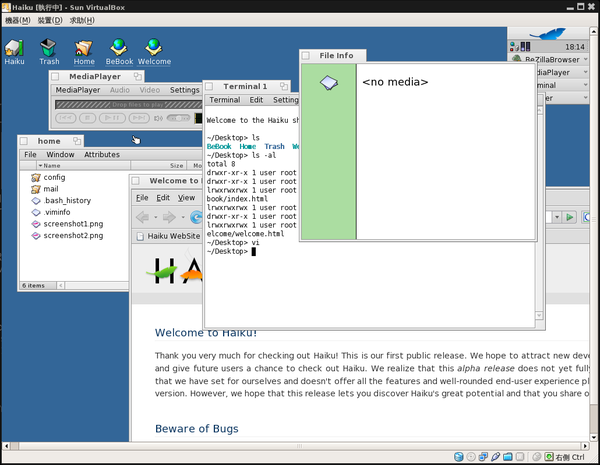Click the config folder icon in home window
The height and width of the screenshot is (465, 600).
coord(36,177)
